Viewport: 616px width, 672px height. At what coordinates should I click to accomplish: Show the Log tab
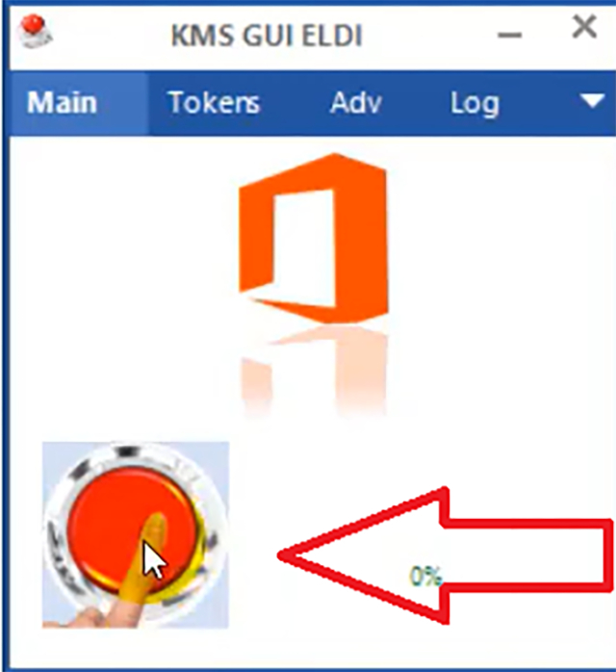475,104
